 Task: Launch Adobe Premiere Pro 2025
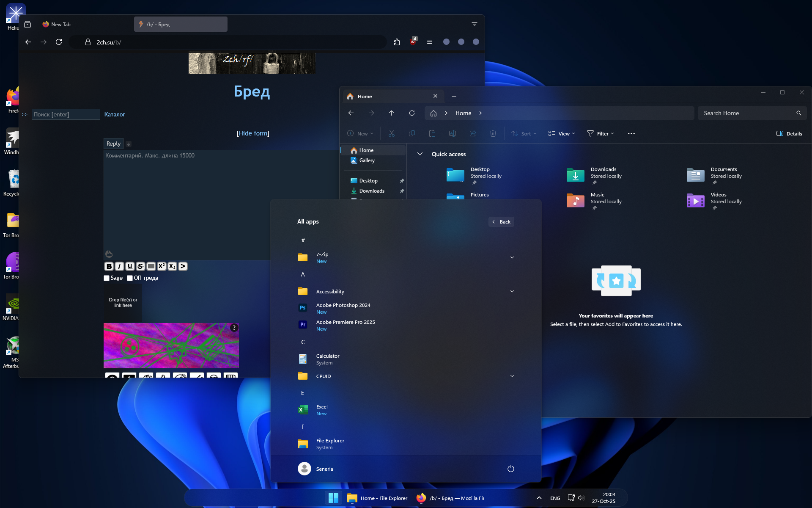(x=345, y=325)
